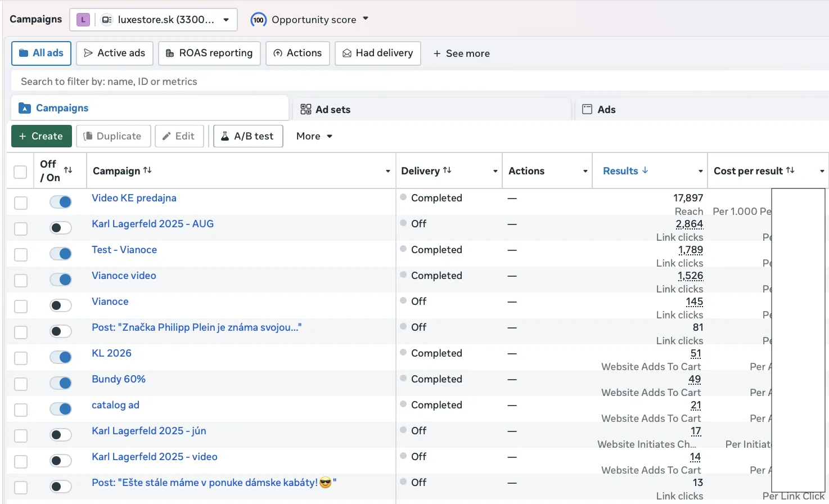Click the A/B test button
829x504 pixels.
[x=248, y=136]
